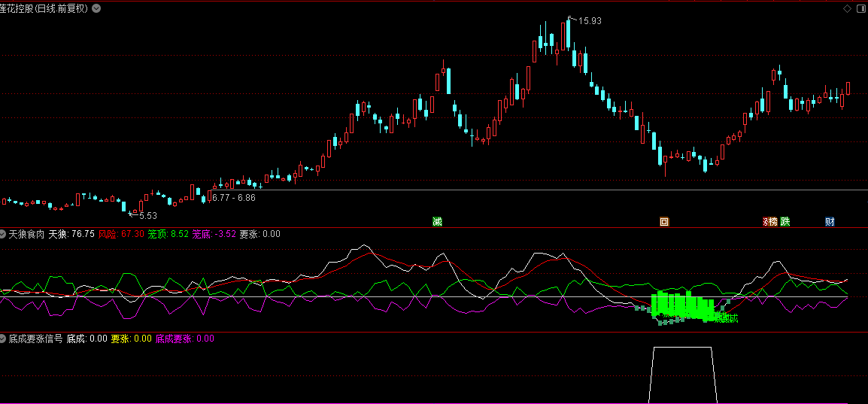Image resolution: width=868 pixels, height=404 pixels.
Task: Open the 莲花控股 chart title dropdown arrow
Action: [x=96, y=8]
